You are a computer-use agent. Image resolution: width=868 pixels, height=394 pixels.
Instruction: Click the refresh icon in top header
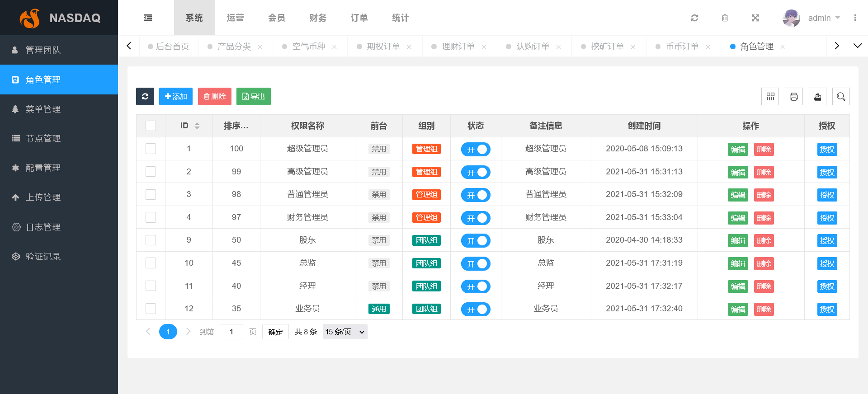pos(694,18)
